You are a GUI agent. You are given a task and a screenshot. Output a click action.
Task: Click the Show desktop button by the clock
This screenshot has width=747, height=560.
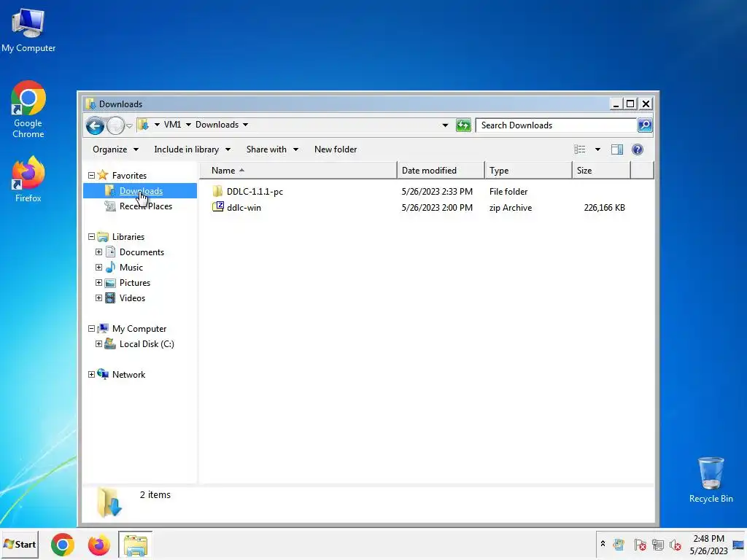tap(738, 545)
